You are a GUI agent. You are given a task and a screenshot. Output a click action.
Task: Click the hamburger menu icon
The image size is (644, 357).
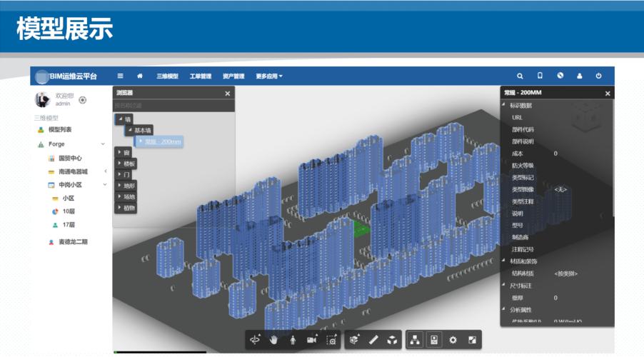coord(121,76)
